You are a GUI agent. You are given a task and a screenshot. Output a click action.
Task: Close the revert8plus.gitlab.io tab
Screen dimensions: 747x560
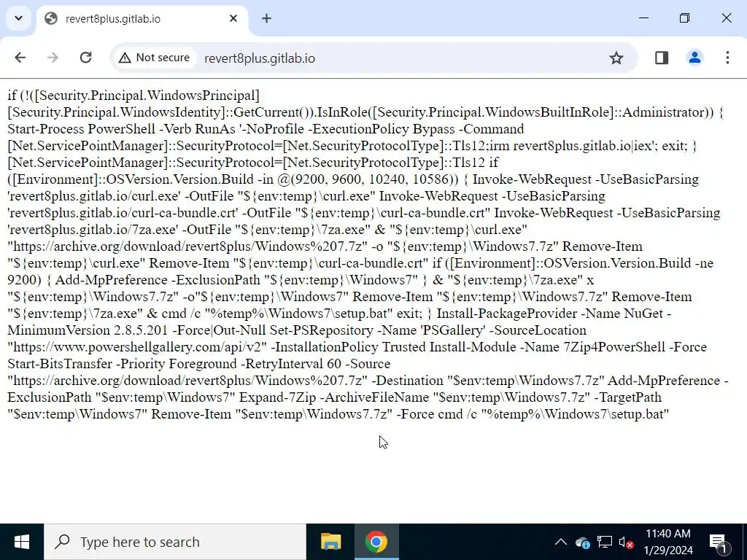[x=233, y=18]
